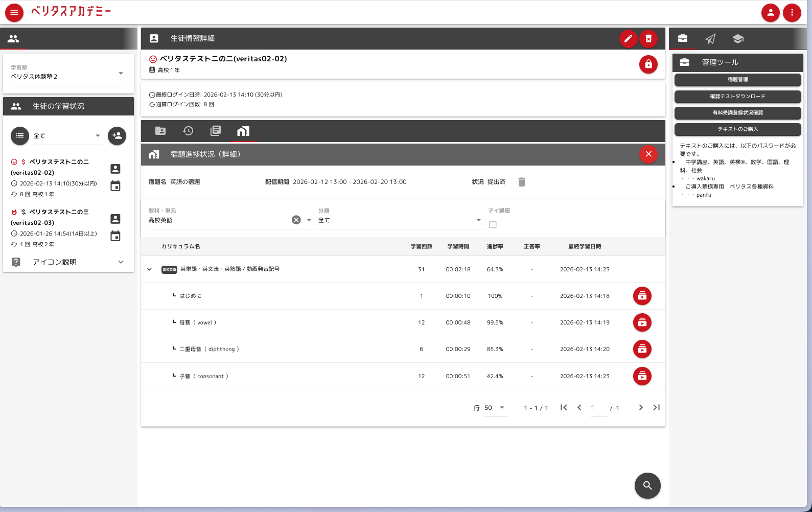Click the red lock icon button
This screenshot has height=512, width=812.
coord(648,64)
